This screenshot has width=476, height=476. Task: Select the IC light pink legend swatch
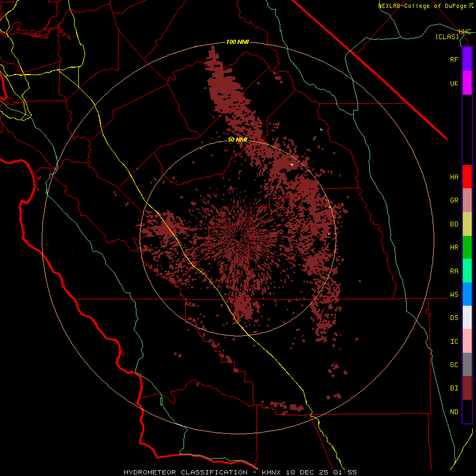467,341
